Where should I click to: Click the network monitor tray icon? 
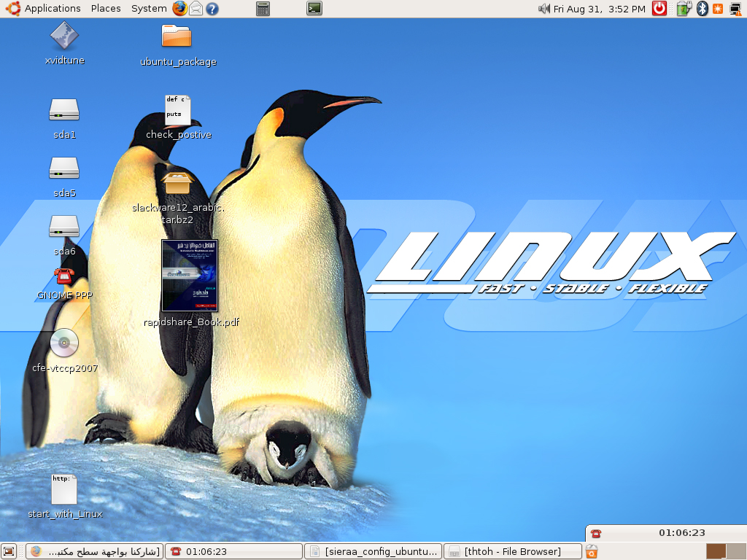[736, 9]
